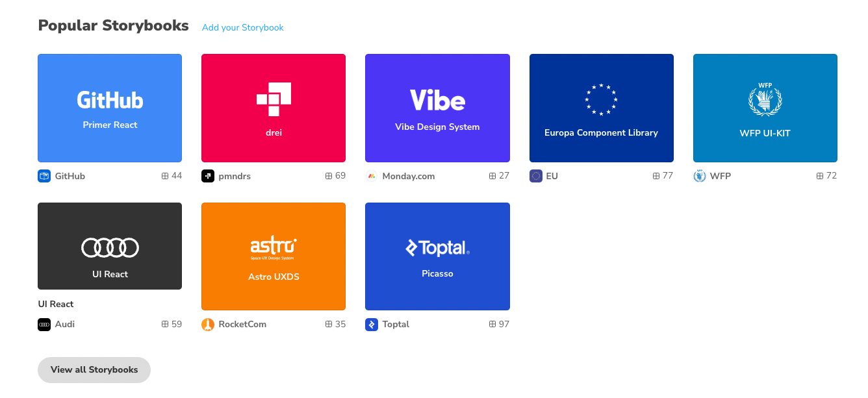868x398 pixels.
Task: Select the WFP emblem icon under WFP UI-KIT
Action: 700,175
